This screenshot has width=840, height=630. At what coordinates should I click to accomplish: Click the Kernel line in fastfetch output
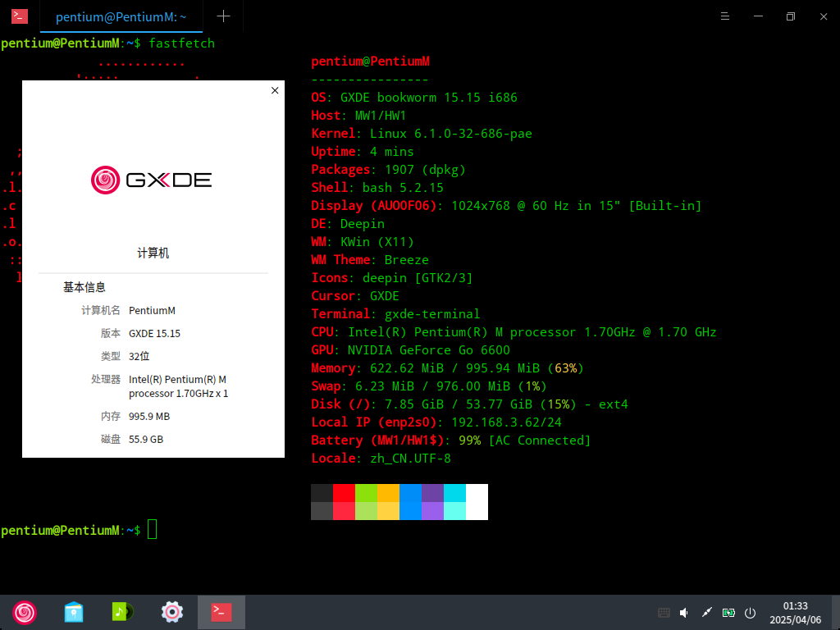coord(422,134)
